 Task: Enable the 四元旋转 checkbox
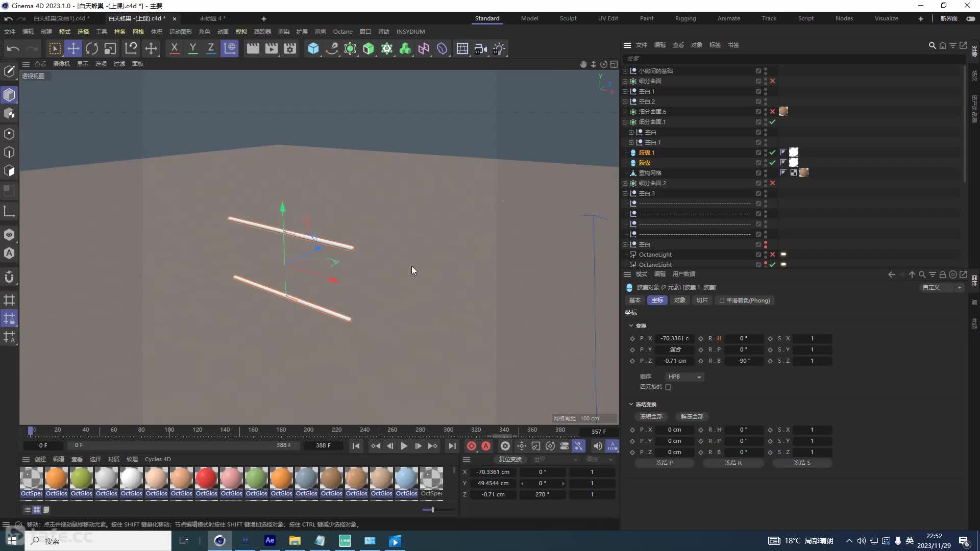point(668,387)
